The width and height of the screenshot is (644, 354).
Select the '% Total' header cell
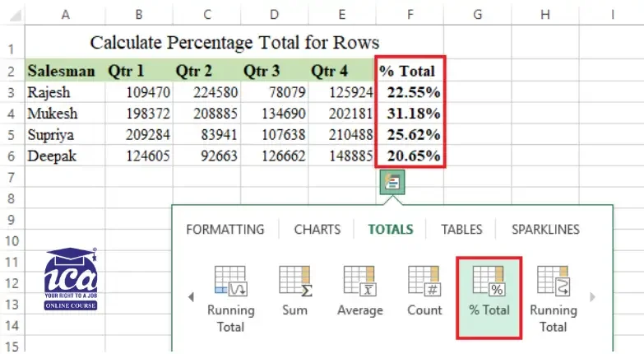410,71
